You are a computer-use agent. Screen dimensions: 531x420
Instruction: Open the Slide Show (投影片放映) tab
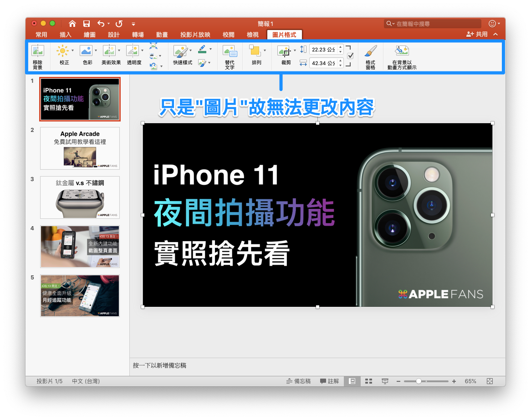coord(195,35)
